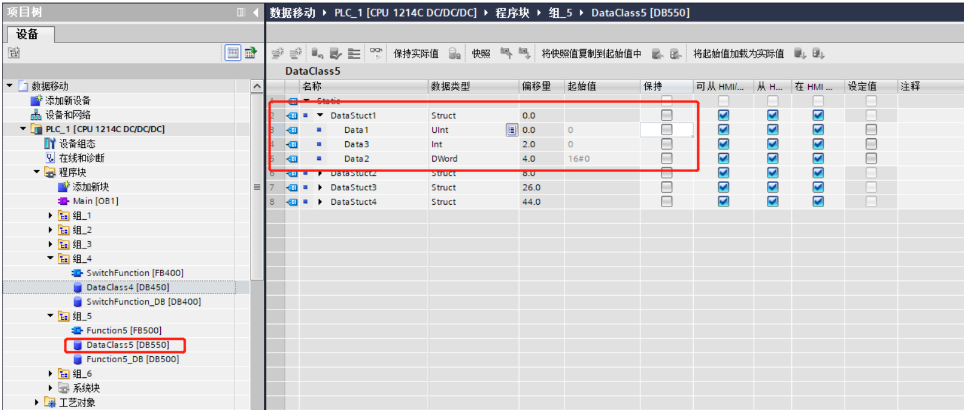Viewport: 967px width, 412px height.
Task: Click the 数据类型 column header
Action: (x=474, y=86)
